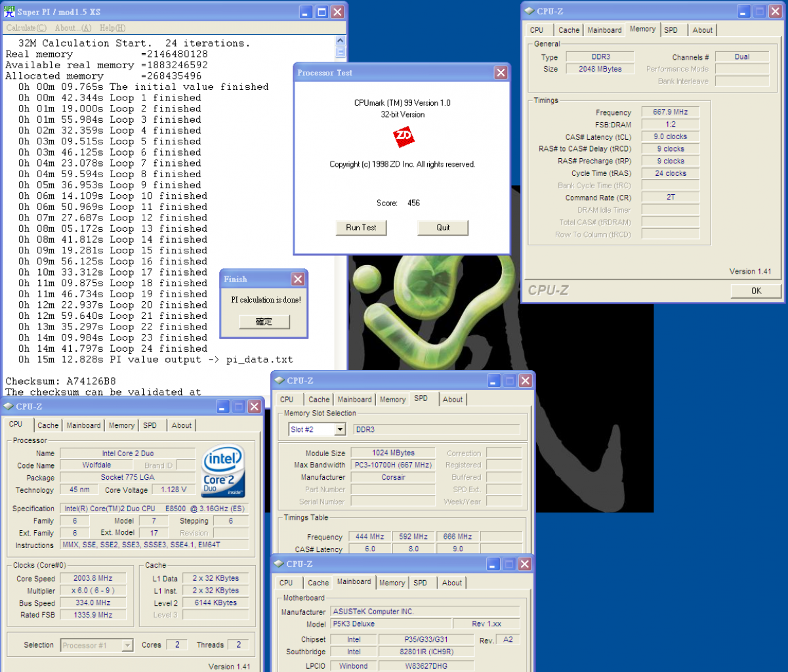
Task: Select Memory tab in CPU window
Action: [121, 425]
